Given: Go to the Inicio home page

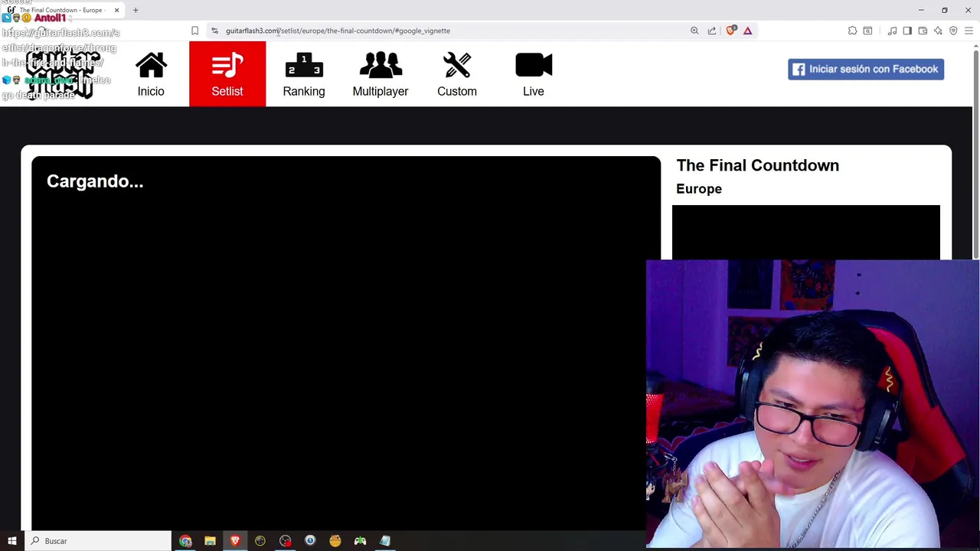Looking at the screenshot, I should pos(151,74).
